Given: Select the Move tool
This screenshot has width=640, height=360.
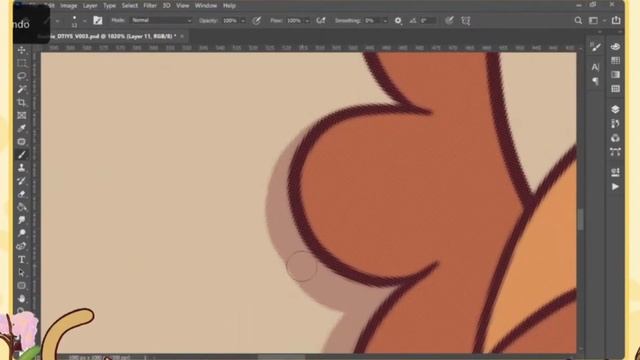Looking at the screenshot, I should 22,50.
